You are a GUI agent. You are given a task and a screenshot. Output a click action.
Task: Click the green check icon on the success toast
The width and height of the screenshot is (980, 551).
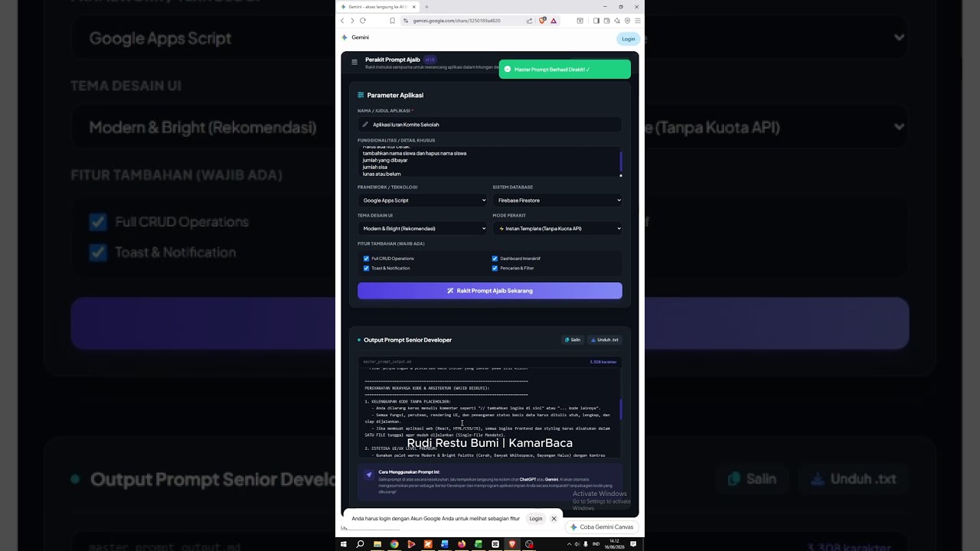[508, 70]
